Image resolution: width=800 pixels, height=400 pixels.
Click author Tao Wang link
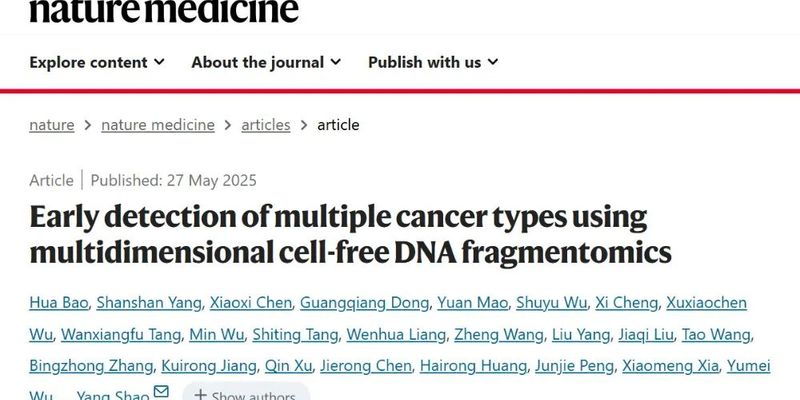(x=716, y=335)
